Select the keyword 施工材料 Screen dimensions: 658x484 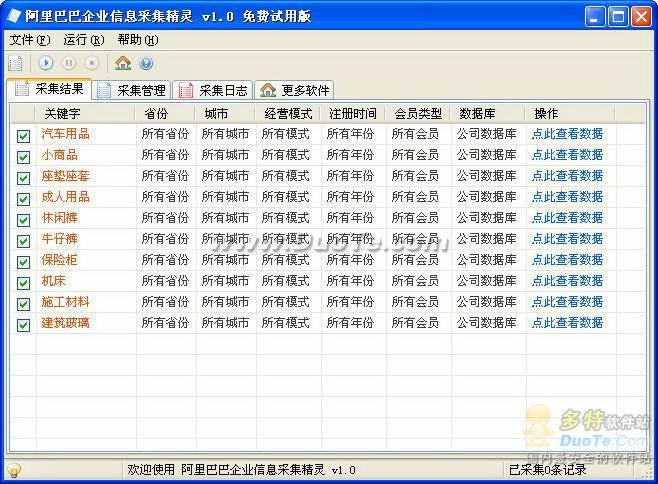(x=65, y=302)
